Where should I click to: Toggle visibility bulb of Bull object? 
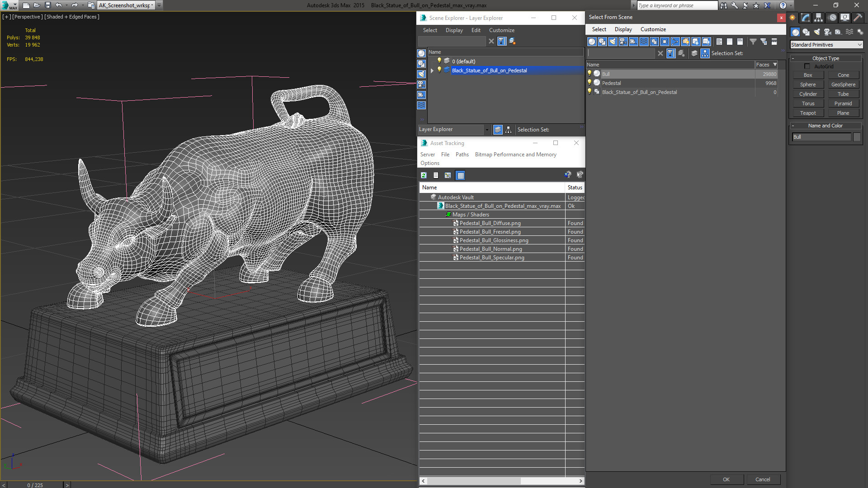590,74
